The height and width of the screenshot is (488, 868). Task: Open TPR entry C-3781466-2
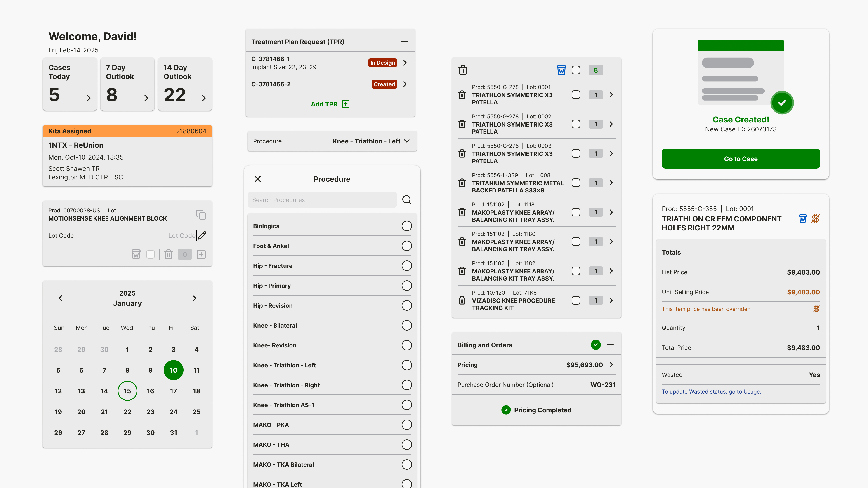click(x=405, y=84)
